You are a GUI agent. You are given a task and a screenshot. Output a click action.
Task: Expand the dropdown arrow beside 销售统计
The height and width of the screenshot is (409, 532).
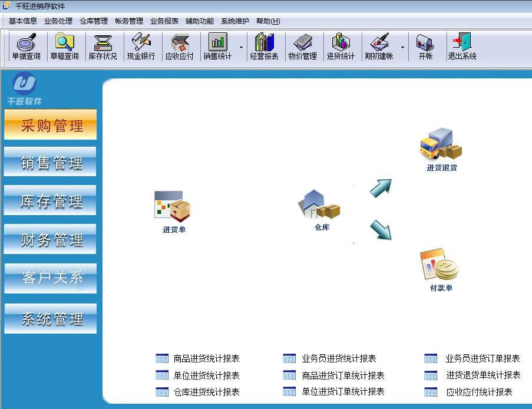point(240,47)
